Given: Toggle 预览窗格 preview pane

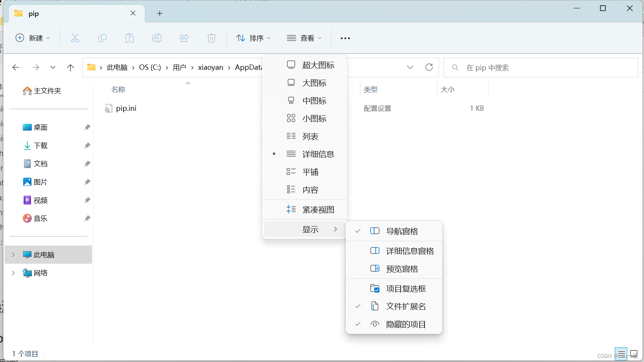Looking at the screenshot, I should [x=394, y=269].
